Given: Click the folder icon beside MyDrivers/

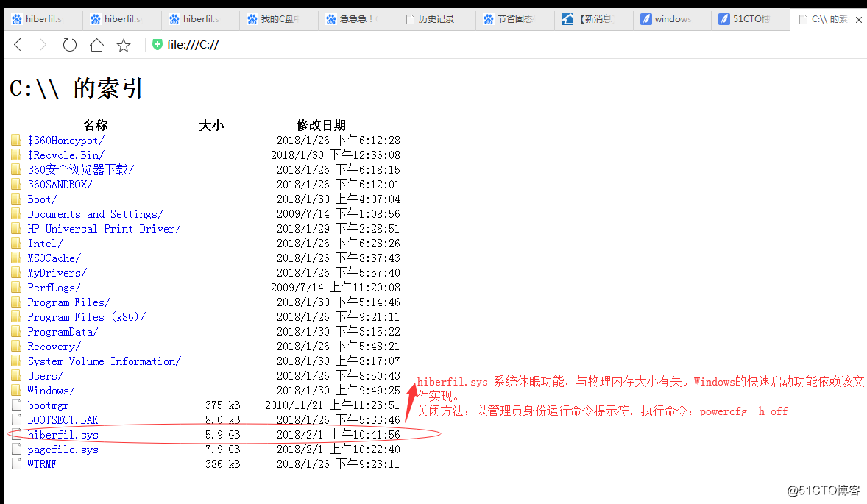Looking at the screenshot, I should [x=17, y=272].
